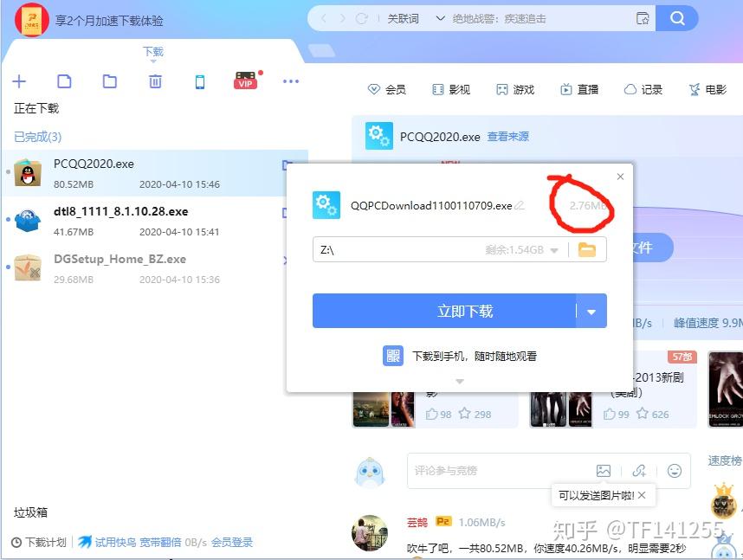
Task: Click the browser back arrow
Action: (324, 18)
